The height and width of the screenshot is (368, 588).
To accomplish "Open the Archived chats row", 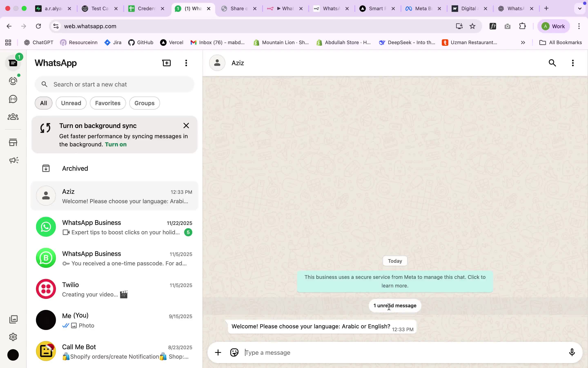I will click(115, 168).
